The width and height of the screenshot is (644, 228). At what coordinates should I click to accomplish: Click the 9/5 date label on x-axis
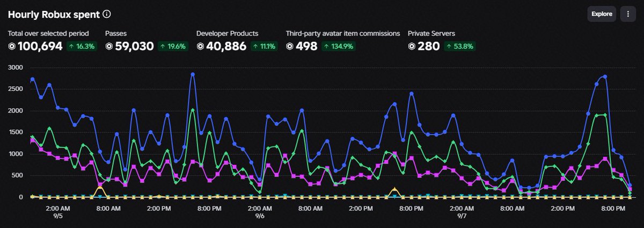[x=57, y=215]
